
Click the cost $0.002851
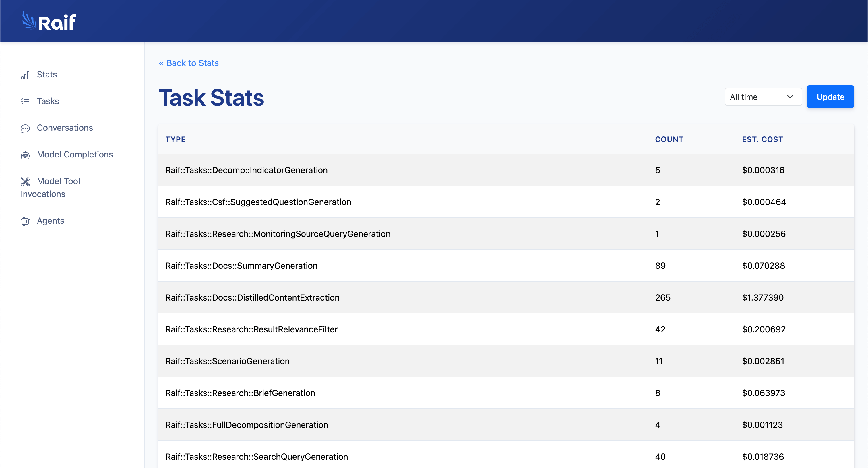coord(763,361)
